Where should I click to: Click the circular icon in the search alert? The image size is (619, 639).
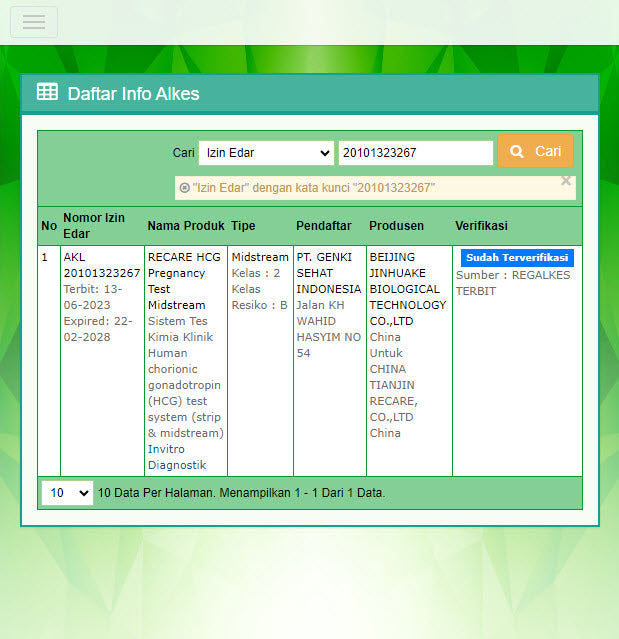[x=184, y=188]
